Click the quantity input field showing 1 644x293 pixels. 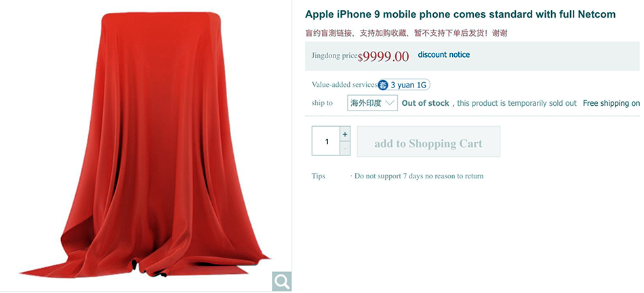[326, 141]
